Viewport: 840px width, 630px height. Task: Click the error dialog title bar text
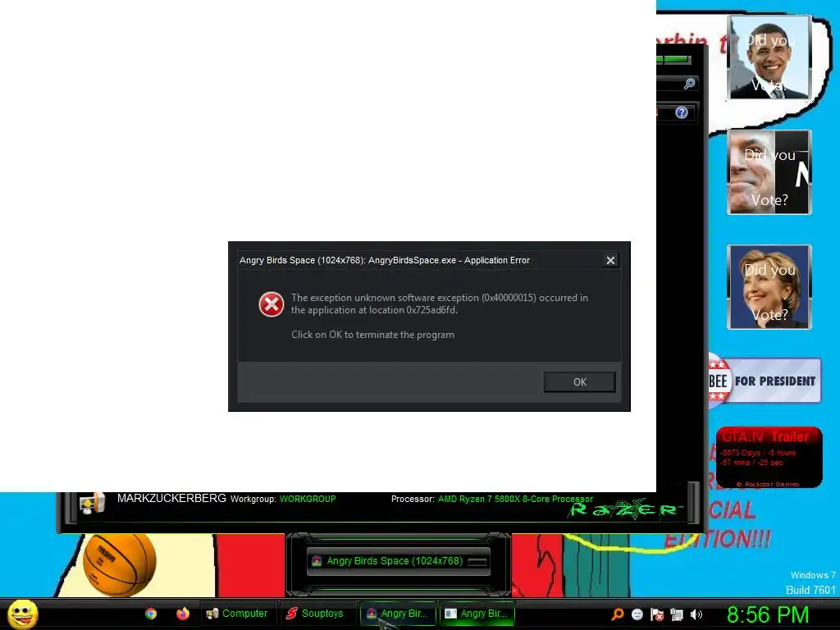coord(385,260)
